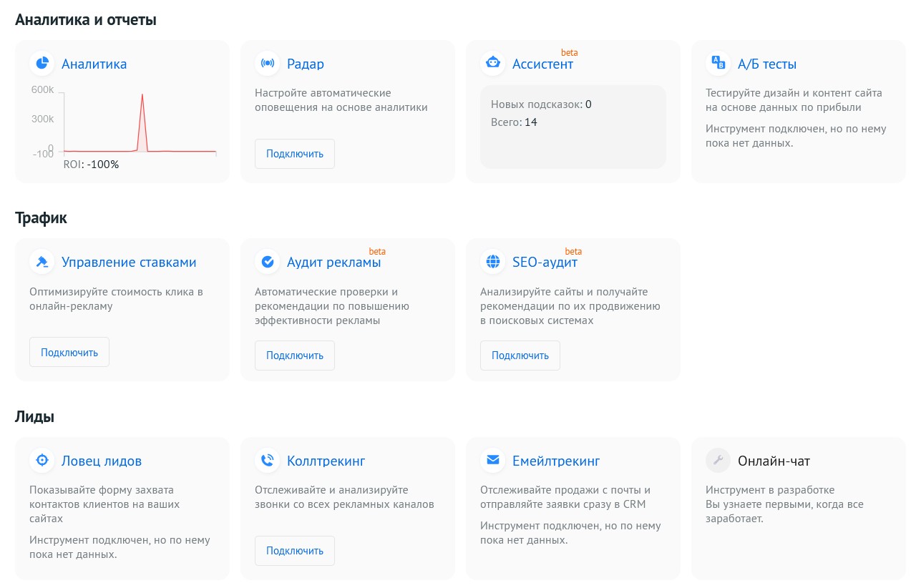Image resolution: width=911 pixels, height=588 pixels.
Task: Open the Аналитика title link
Action: tap(94, 64)
